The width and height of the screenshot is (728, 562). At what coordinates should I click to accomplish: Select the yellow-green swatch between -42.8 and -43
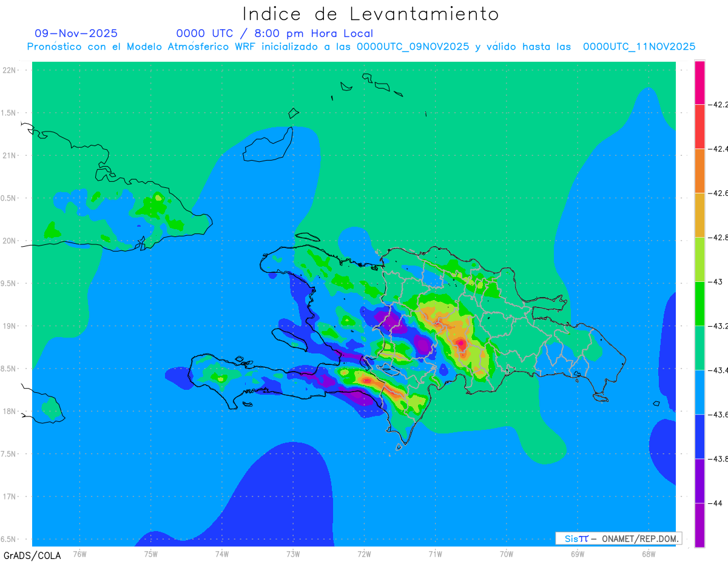point(699,259)
